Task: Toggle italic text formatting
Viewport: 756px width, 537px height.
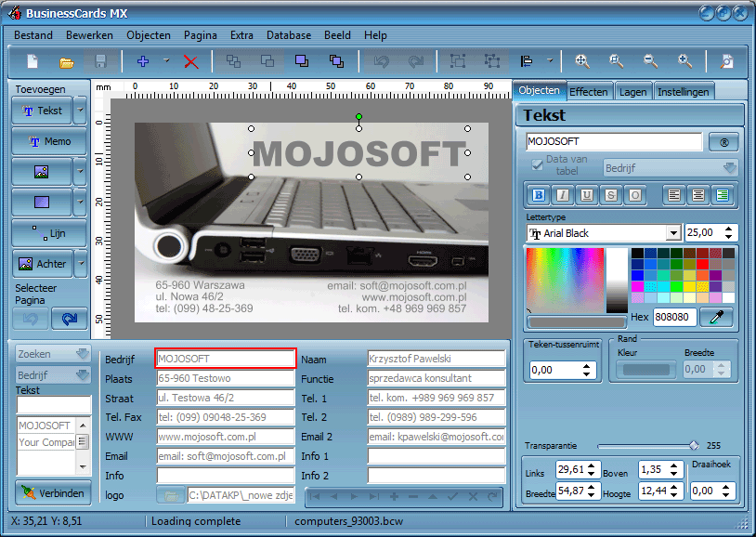Action: point(563,195)
